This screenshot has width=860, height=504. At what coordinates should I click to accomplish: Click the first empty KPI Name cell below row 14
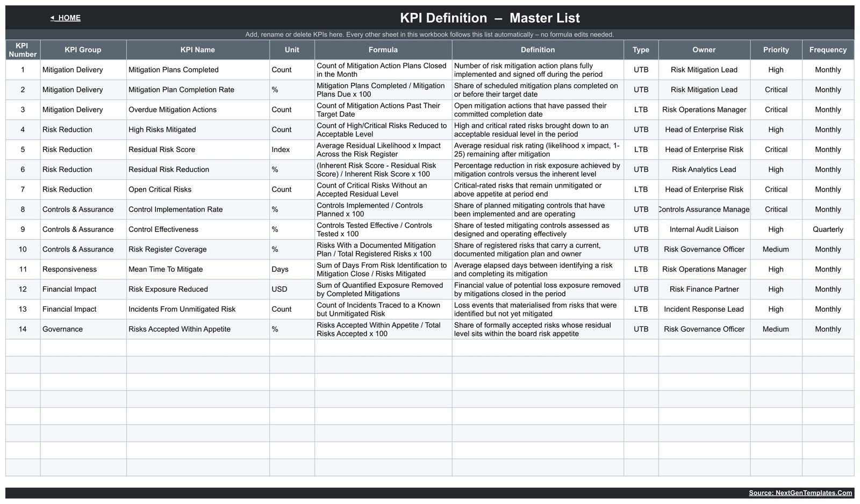198,348
